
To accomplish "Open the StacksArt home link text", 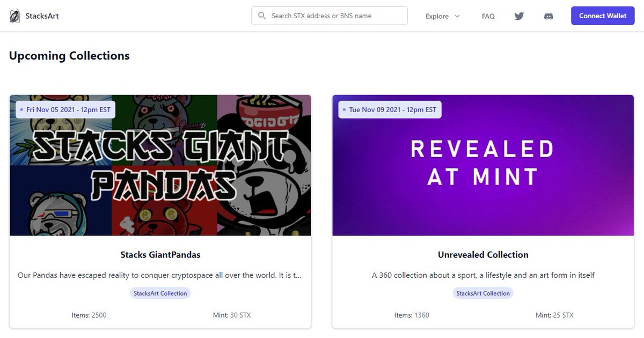I will click(x=42, y=16).
